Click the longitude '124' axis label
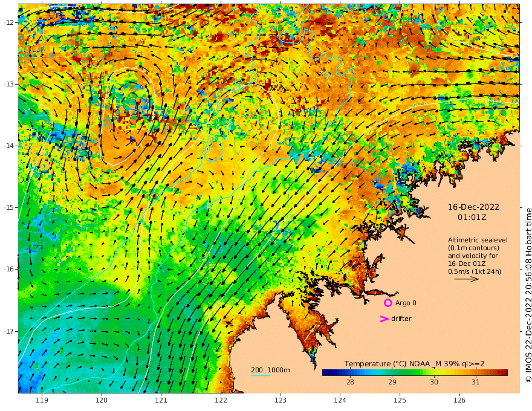 click(340, 400)
